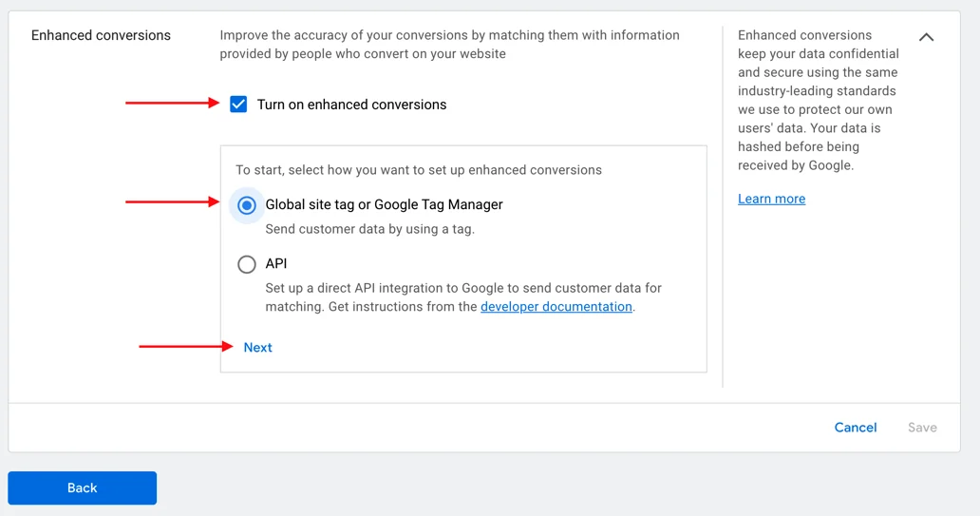The width and height of the screenshot is (980, 516).
Task: Click Next in the setup box
Action: click(257, 348)
